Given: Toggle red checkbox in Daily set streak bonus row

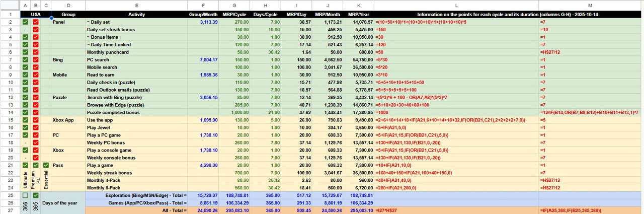Looking at the screenshot, I should click(35, 30).
